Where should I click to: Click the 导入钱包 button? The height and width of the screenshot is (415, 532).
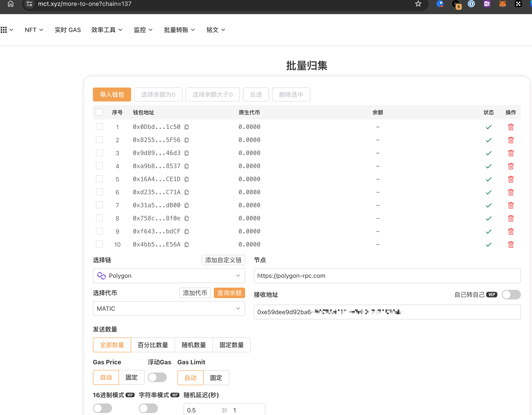pyautogui.click(x=112, y=94)
